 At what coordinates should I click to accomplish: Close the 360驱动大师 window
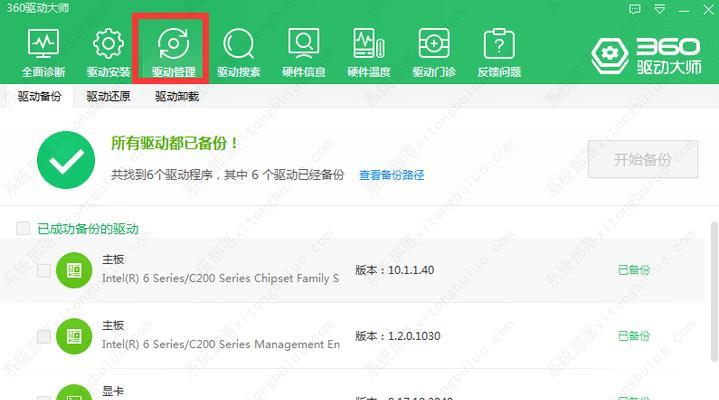tap(708, 9)
